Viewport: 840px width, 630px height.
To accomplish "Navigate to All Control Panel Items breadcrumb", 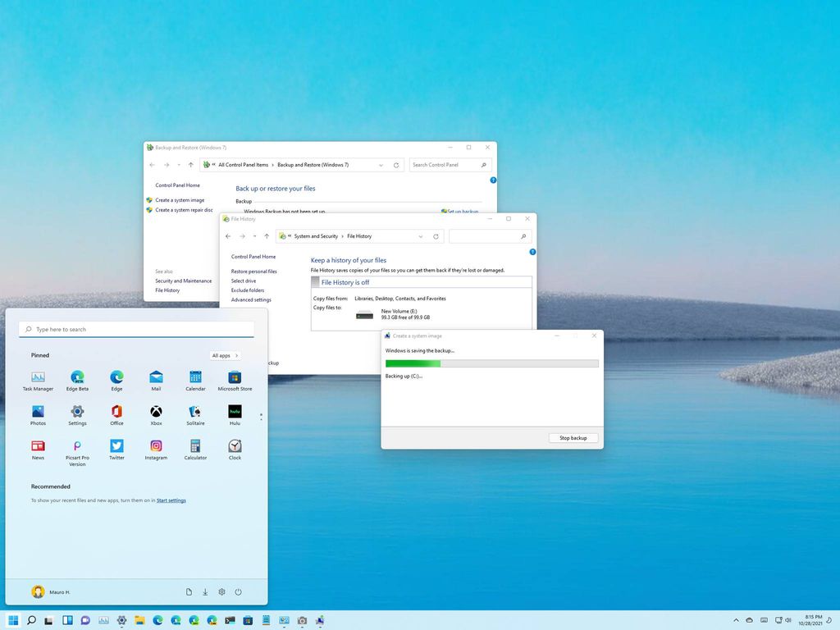I will (244, 164).
